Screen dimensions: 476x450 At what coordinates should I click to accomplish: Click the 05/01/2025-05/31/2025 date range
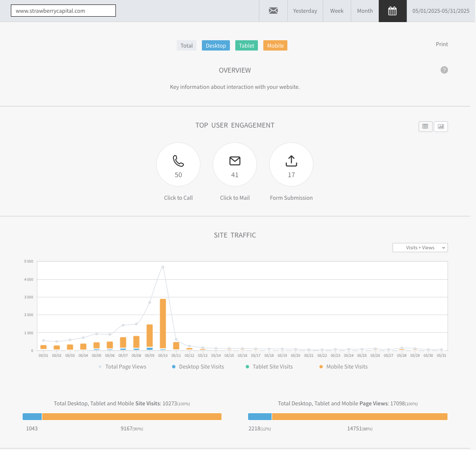coord(441,11)
